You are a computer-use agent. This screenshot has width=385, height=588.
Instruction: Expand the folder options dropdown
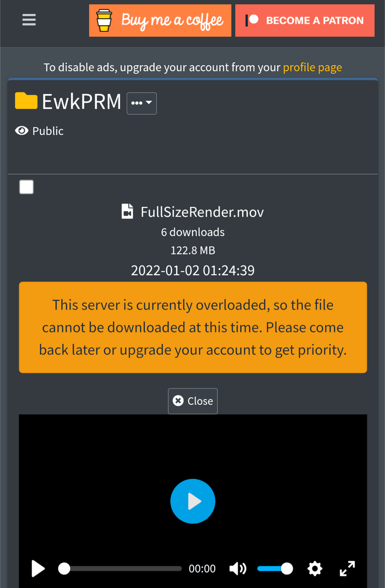(x=141, y=103)
